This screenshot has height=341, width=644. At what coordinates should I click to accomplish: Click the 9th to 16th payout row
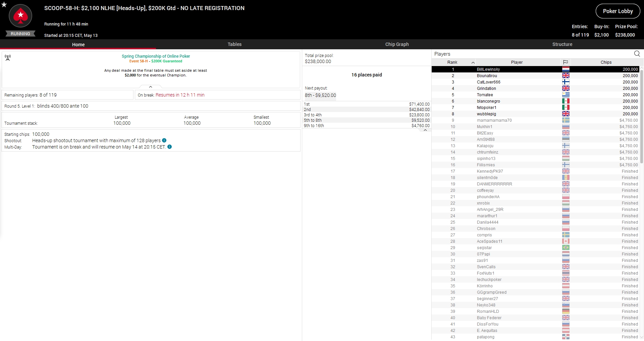367,126
